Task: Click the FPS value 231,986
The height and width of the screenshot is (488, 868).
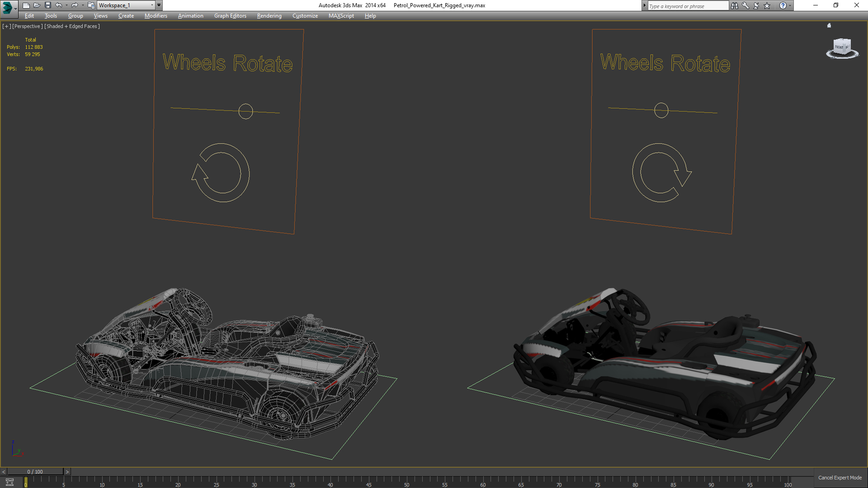Action: point(34,69)
